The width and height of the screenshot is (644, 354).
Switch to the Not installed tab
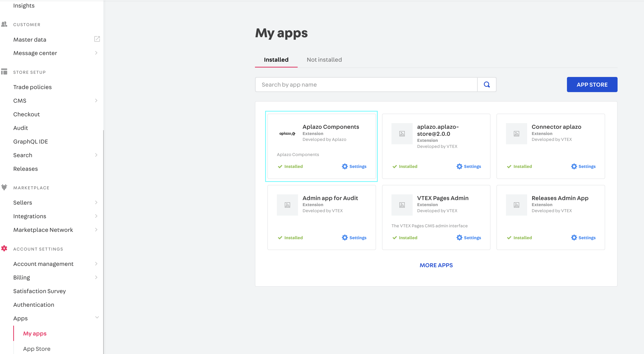(324, 60)
